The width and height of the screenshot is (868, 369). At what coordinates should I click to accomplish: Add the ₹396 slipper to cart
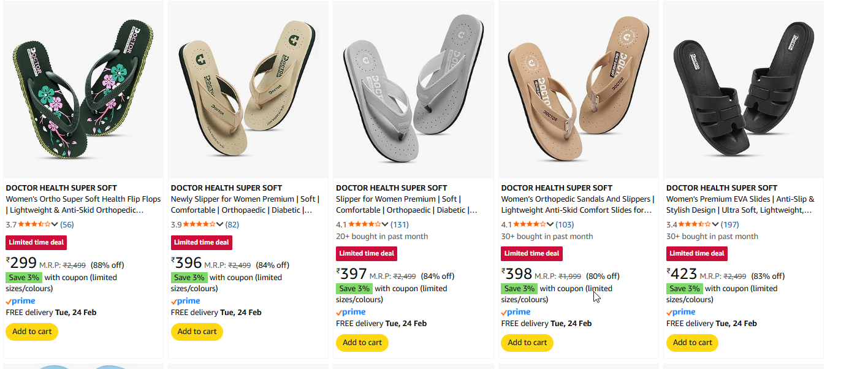click(197, 332)
